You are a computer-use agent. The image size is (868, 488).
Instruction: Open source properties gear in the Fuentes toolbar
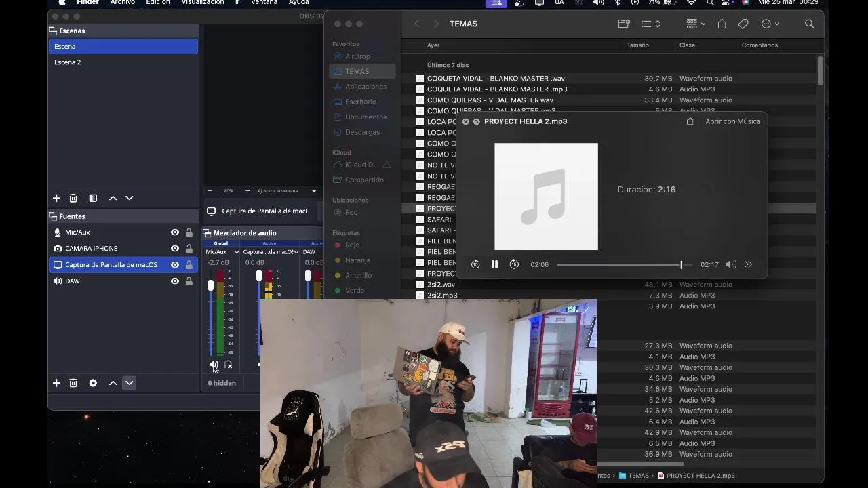click(93, 383)
